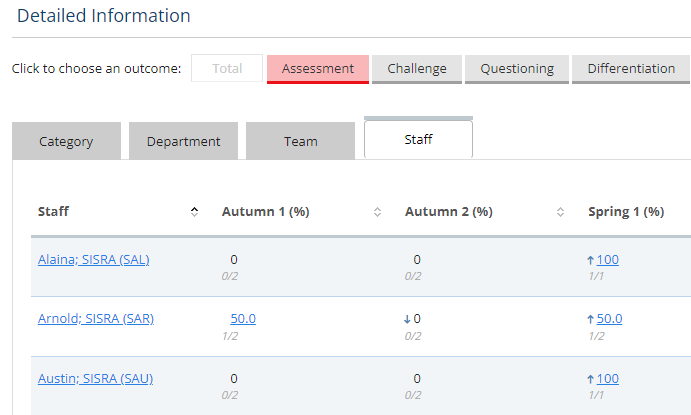The width and height of the screenshot is (691, 415).
Task: Click Alaina's Spring 1 value 100
Action: (608, 259)
